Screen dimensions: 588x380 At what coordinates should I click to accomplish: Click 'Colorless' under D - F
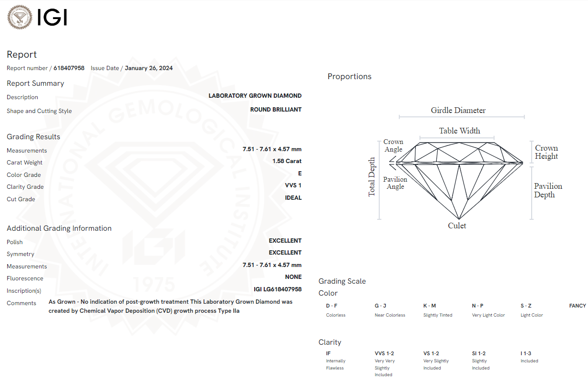pyautogui.click(x=336, y=315)
